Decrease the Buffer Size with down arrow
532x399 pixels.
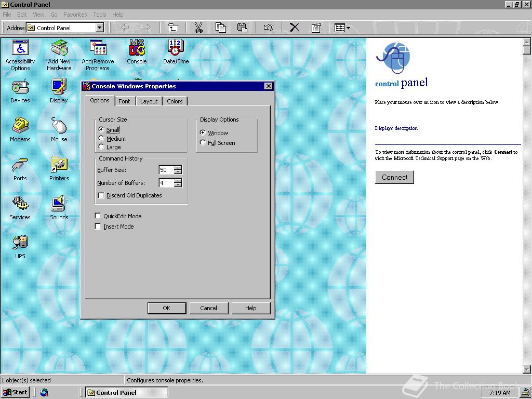point(178,172)
